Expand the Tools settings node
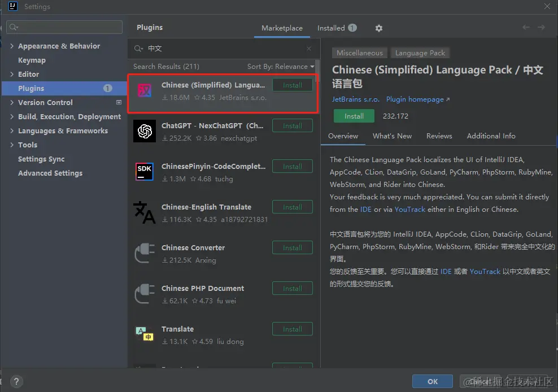This screenshot has width=558, height=392. click(x=12, y=145)
